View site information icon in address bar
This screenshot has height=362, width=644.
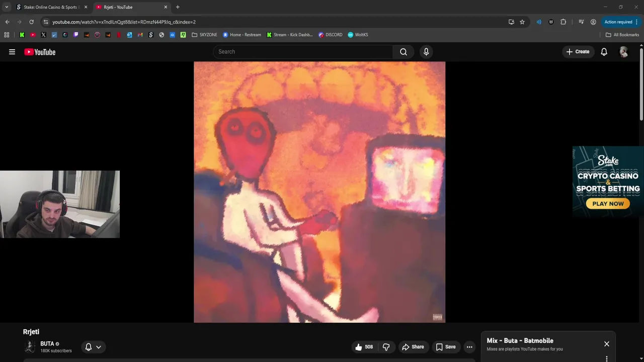(46, 22)
